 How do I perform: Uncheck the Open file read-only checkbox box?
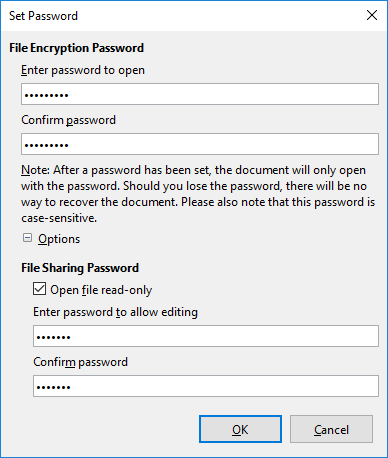(39, 289)
